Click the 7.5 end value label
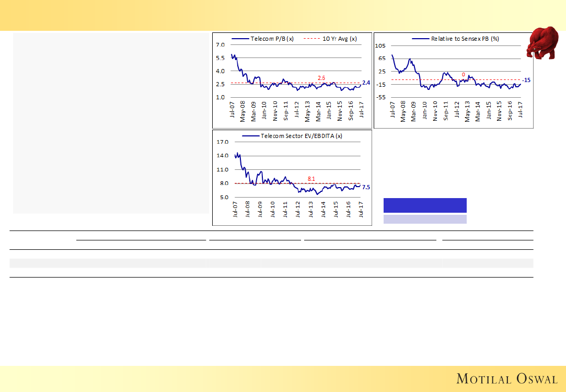Viewport: 566px width, 392px height. tap(366, 187)
